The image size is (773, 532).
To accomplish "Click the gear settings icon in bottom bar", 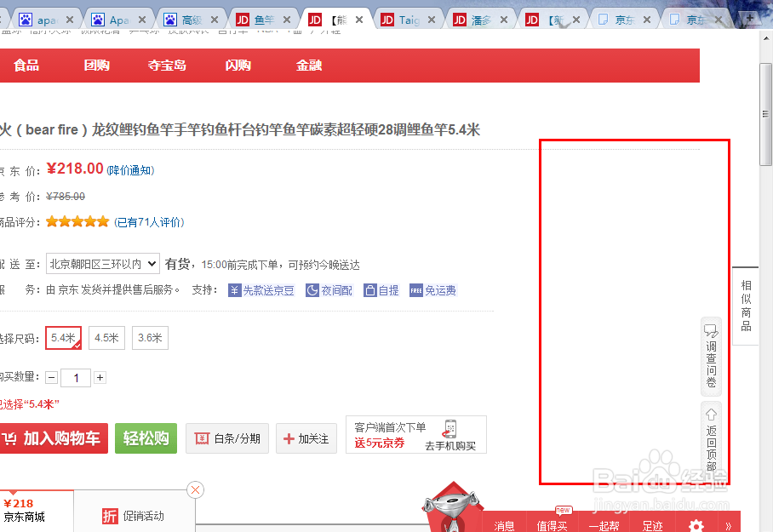I will click(x=696, y=525).
